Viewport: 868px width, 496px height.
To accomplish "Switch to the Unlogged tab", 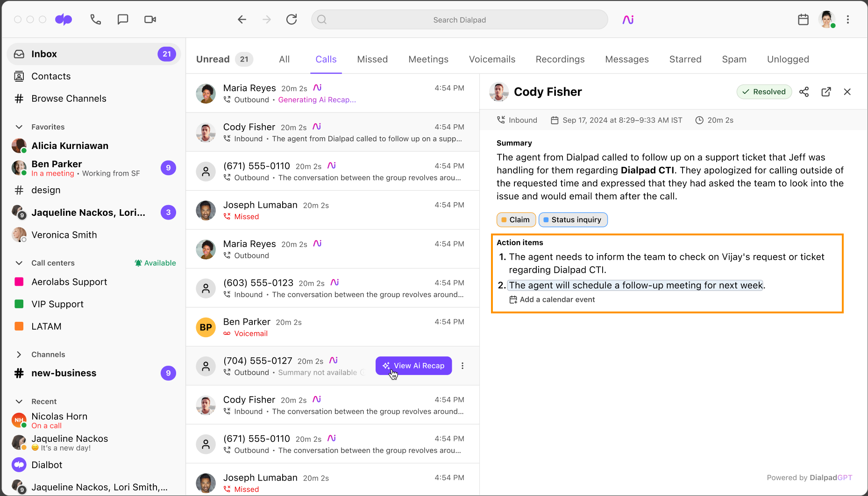I will [788, 59].
